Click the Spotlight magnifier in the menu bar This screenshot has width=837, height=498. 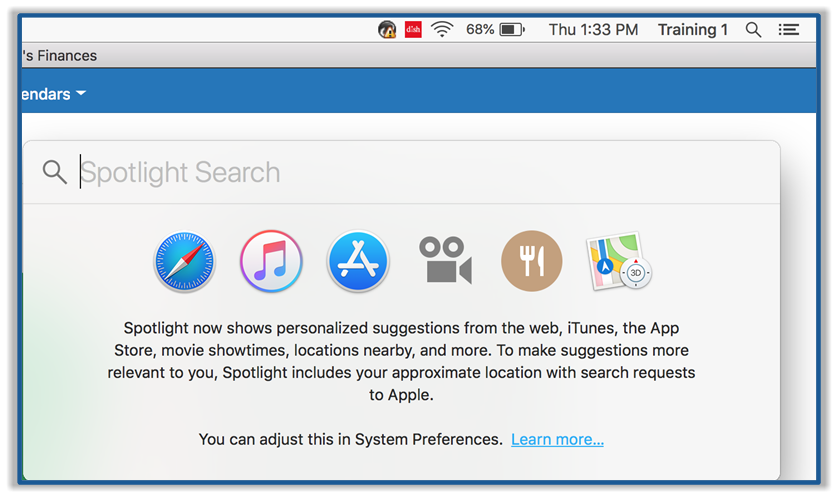(x=754, y=30)
